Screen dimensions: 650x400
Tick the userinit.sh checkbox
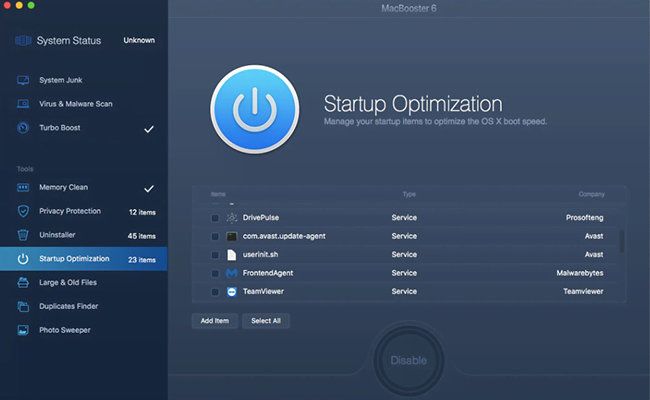215,255
